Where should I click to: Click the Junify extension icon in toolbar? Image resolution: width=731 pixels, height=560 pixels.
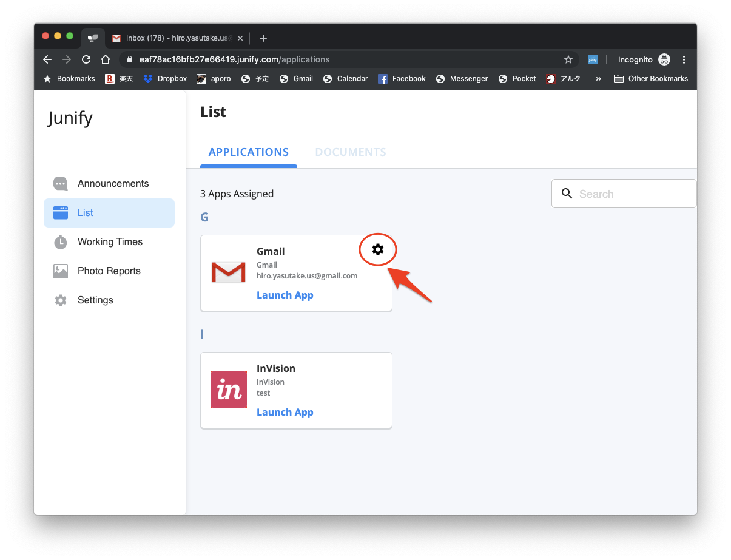(593, 59)
